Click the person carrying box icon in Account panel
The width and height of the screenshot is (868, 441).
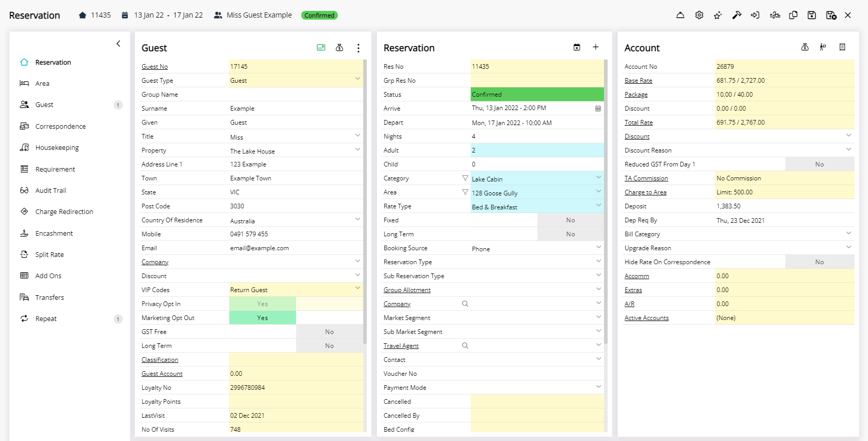coord(824,47)
